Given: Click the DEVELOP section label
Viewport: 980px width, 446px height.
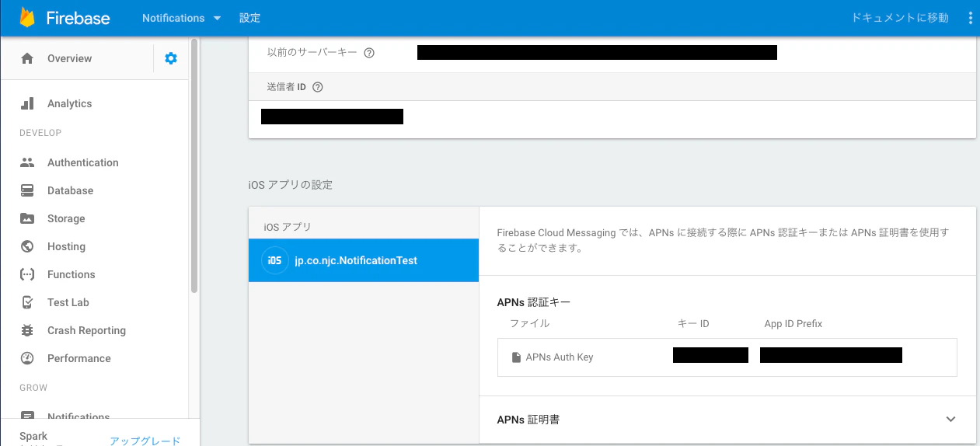Looking at the screenshot, I should coord(40,133).
